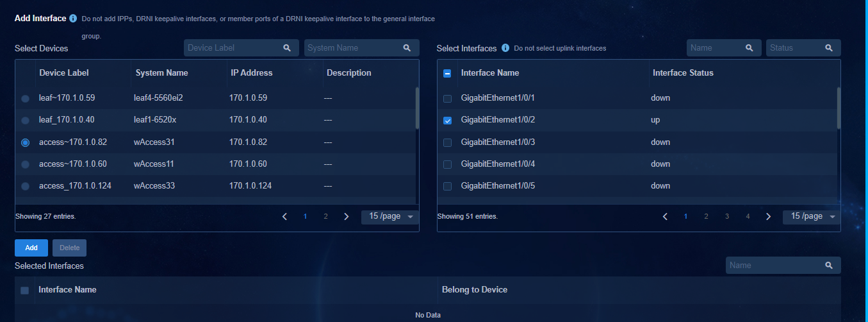Click the wAccess31 system name cell
Viewport: 868px width, 322px height.
point(154,142)
